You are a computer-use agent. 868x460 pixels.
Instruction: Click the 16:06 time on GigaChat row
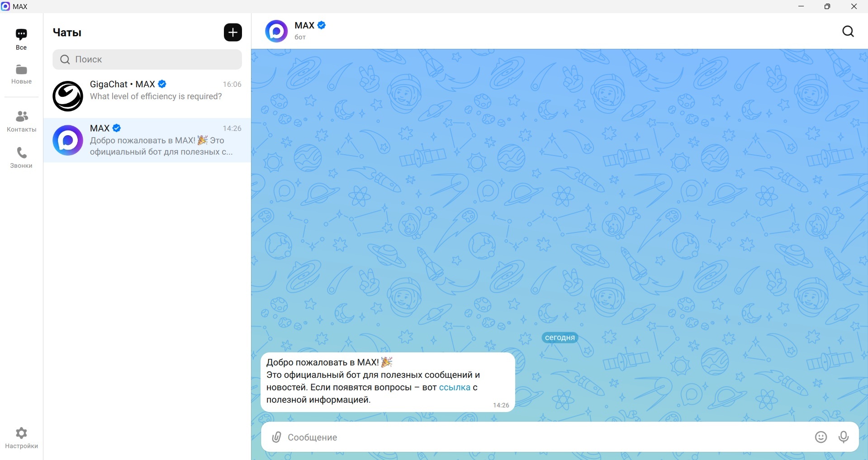coord(232,84)
